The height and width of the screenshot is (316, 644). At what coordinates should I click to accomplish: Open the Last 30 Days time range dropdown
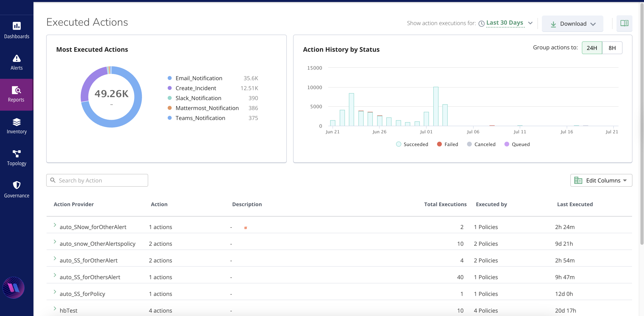(x=530, y=23)
